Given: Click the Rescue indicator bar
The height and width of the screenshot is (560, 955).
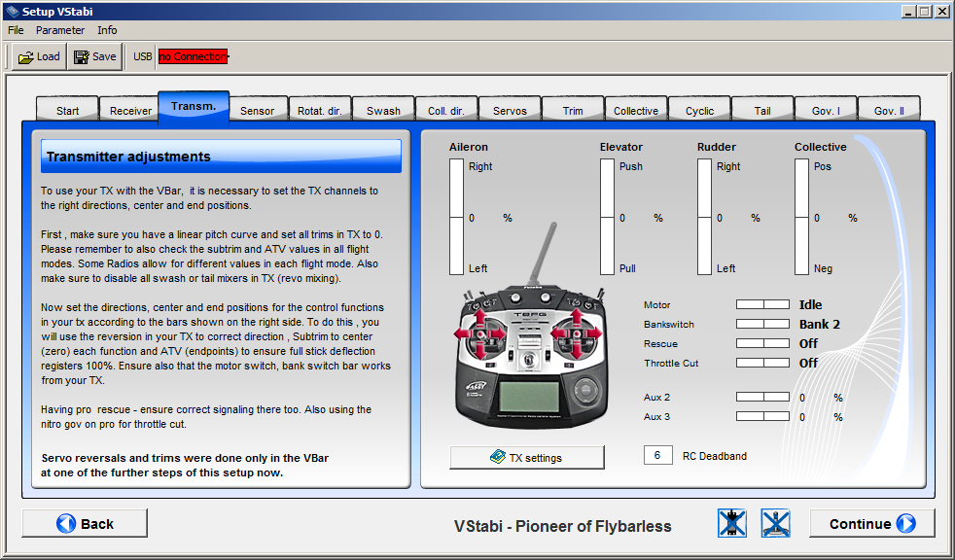Looking at the screenshot, I should click(762, 343).
